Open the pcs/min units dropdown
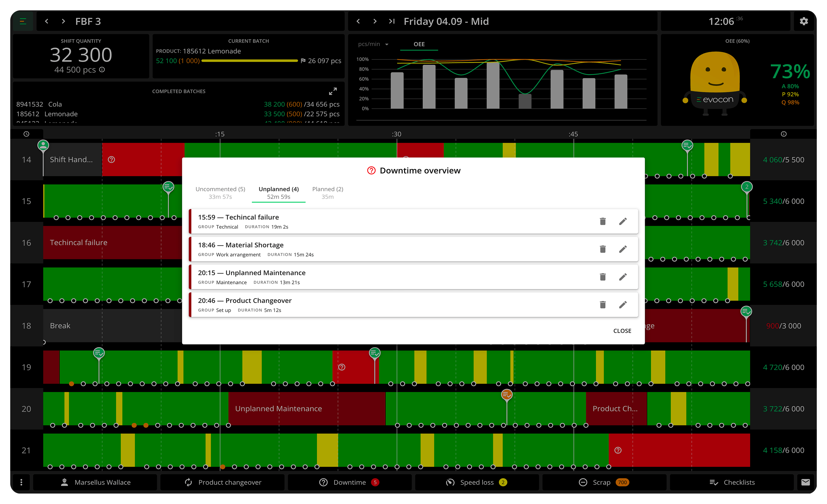Image resolution: width=827 pixels, height=504 pixels. coord(373,44)
